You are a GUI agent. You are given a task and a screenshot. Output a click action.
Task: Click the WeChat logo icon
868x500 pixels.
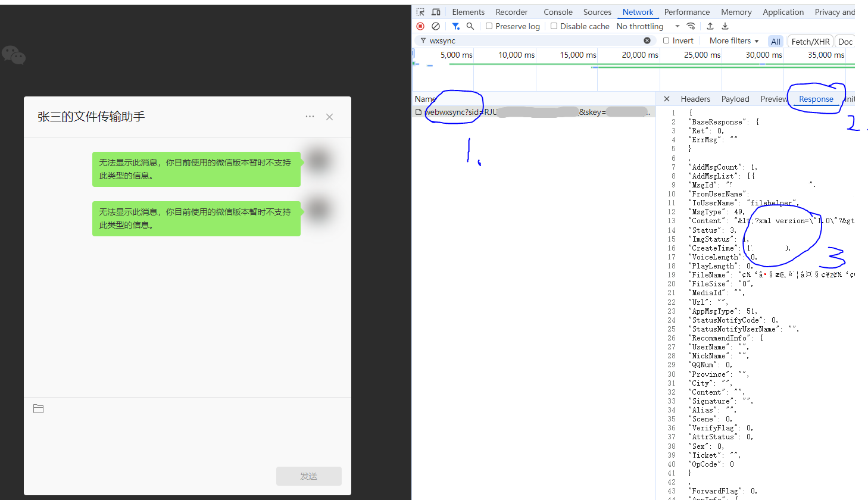pos(14,55)
